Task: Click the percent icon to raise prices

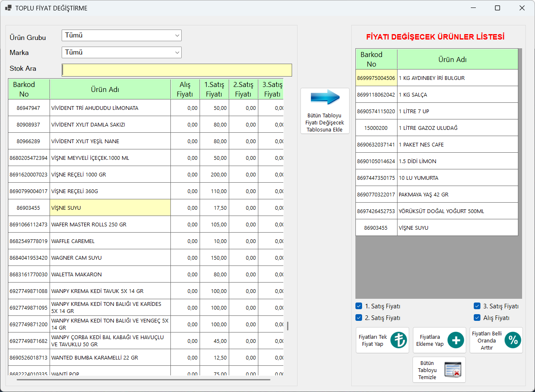Action: 513,340
